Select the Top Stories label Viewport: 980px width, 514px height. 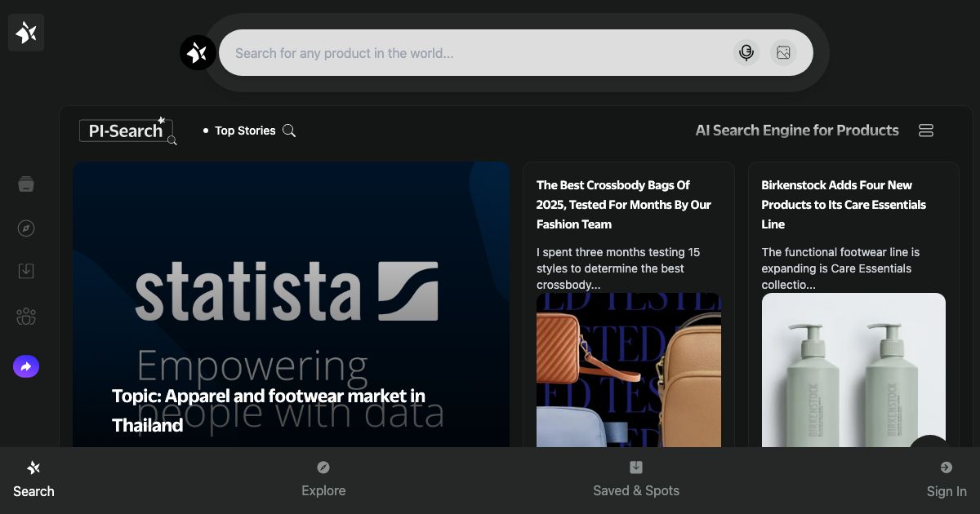[x=245, y=131]
